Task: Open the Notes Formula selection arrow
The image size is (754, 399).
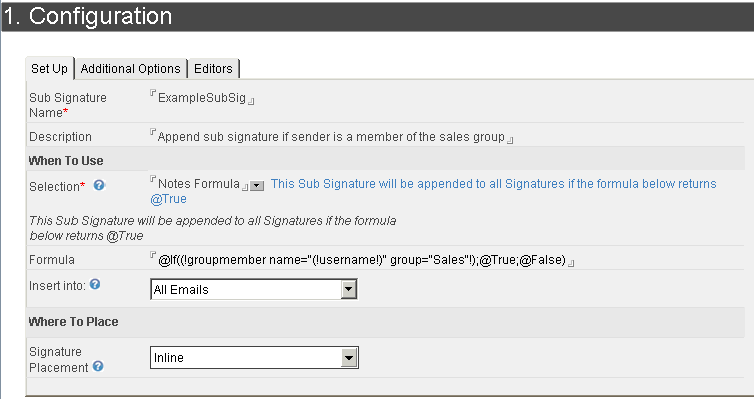Action: tap(257, 186)
